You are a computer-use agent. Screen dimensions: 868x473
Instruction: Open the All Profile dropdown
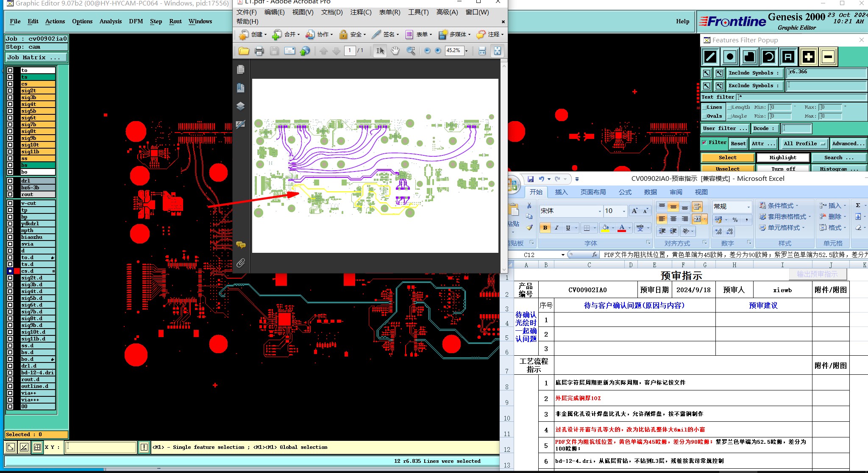click(x=804, y=144)
